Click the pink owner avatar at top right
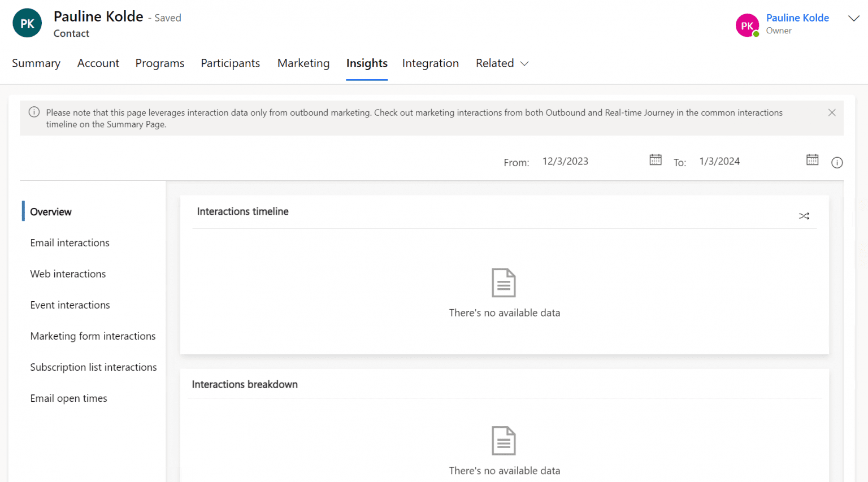The image size is (868, 482). click(747, 25)
